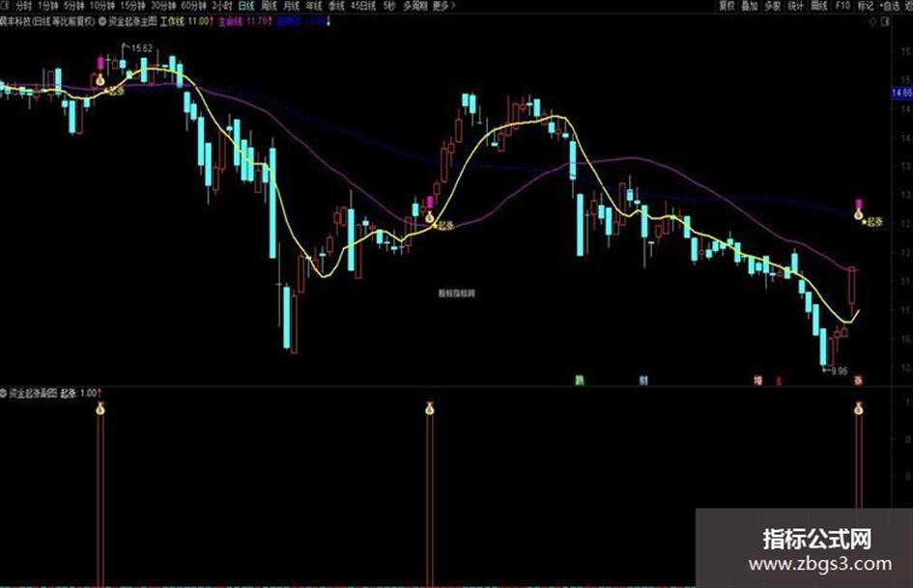
Task: Click the leftmost 起涨 money bag on candles
Action: (100, 78)
